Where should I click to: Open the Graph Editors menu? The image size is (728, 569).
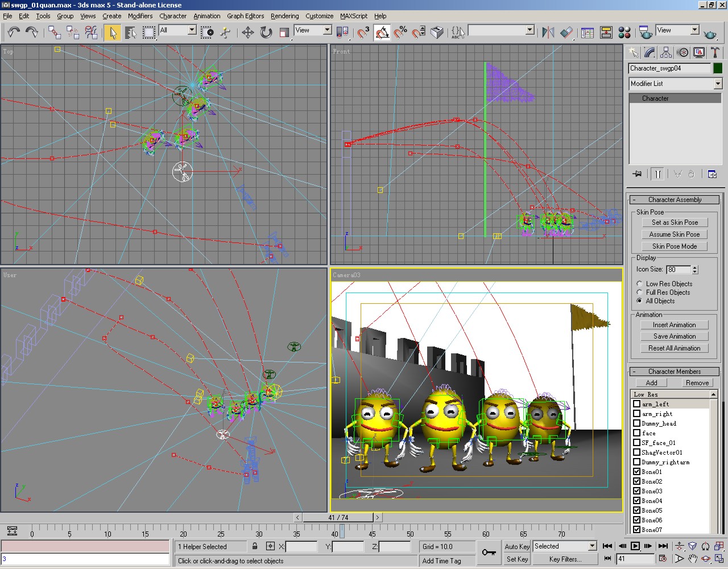tap(245, 16)
